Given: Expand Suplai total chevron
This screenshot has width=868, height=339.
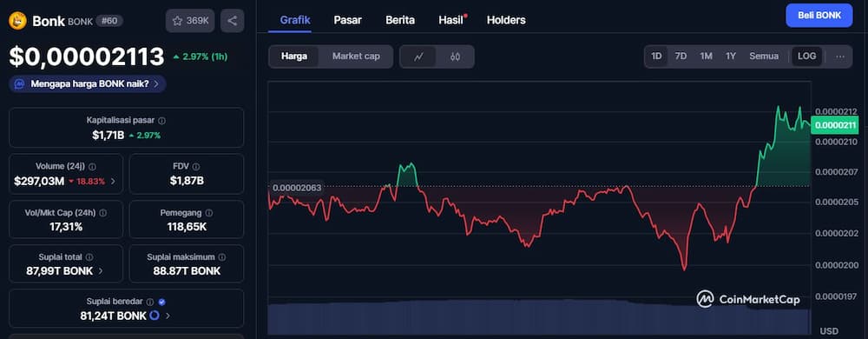Looking at the screenshot, I should coord(100,271).
